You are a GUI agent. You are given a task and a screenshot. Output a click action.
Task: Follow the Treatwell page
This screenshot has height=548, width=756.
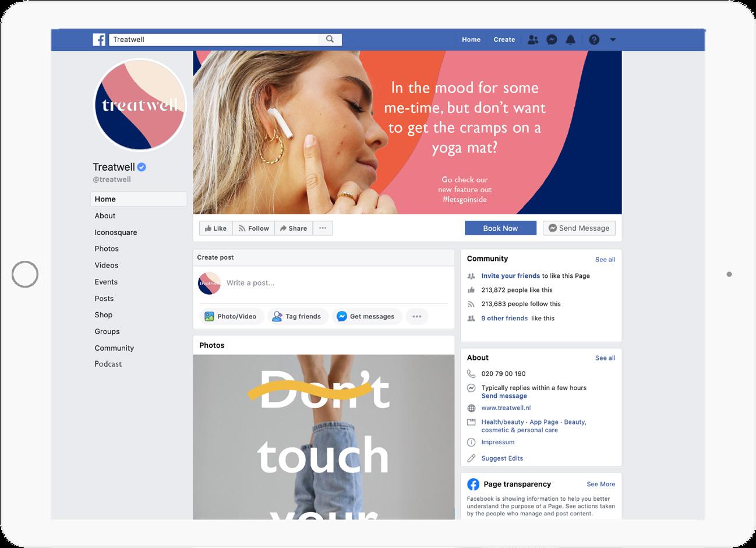point(253,228)
